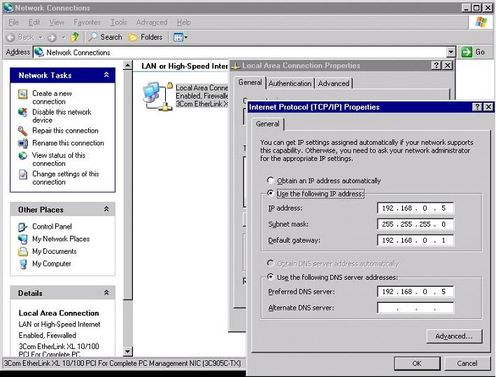Click the Up folder toolbar icon

(75, 37)
